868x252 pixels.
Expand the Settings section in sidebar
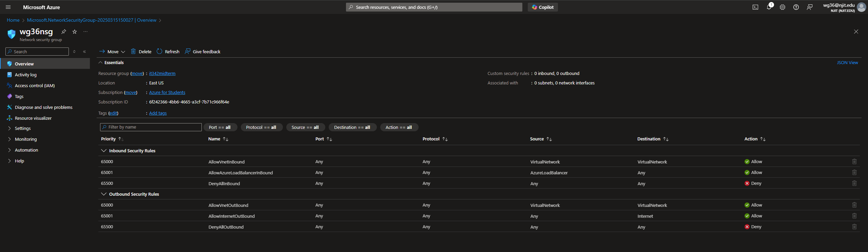[x=23, y=128]
